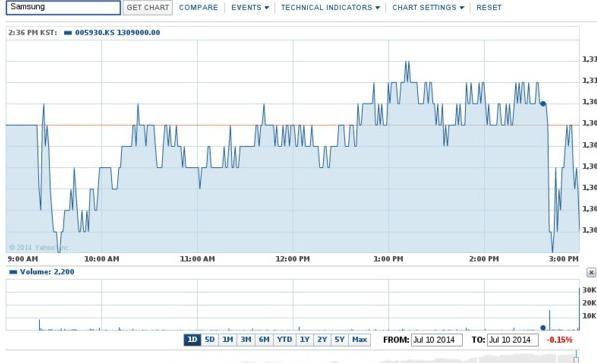Click the 9:00 AM axis label
The width and height of the screenshot is (597, 363).
(23, 259)
